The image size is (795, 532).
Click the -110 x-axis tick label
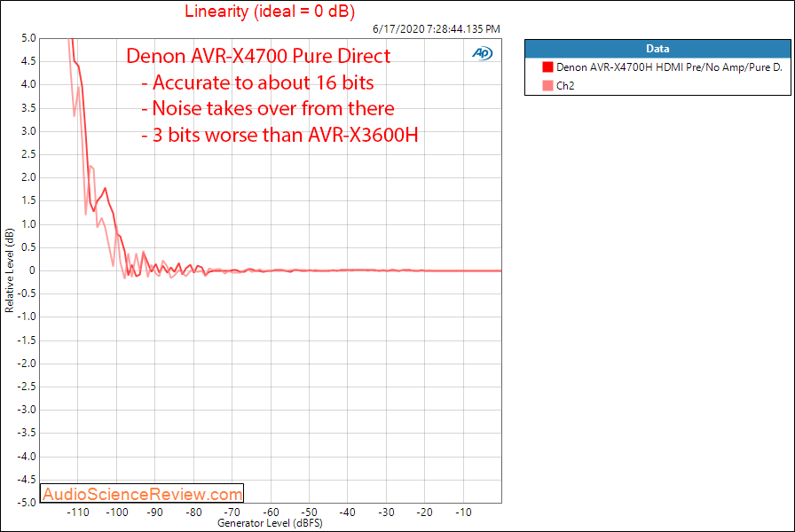tap(78, 512)
